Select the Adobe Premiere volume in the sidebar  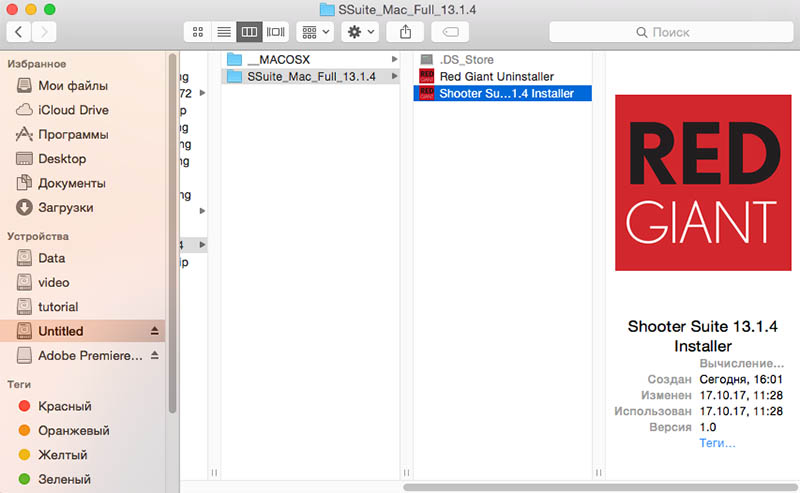83,355
